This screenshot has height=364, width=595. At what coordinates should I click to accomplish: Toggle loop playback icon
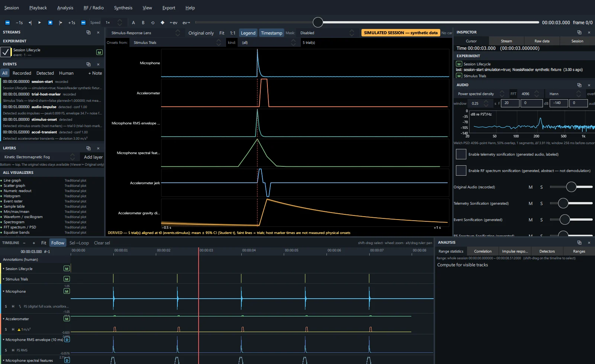pos(153,23)
